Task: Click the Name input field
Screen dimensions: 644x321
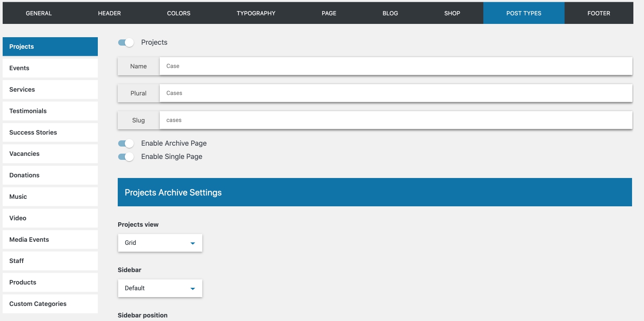Action: click(395, 66)
